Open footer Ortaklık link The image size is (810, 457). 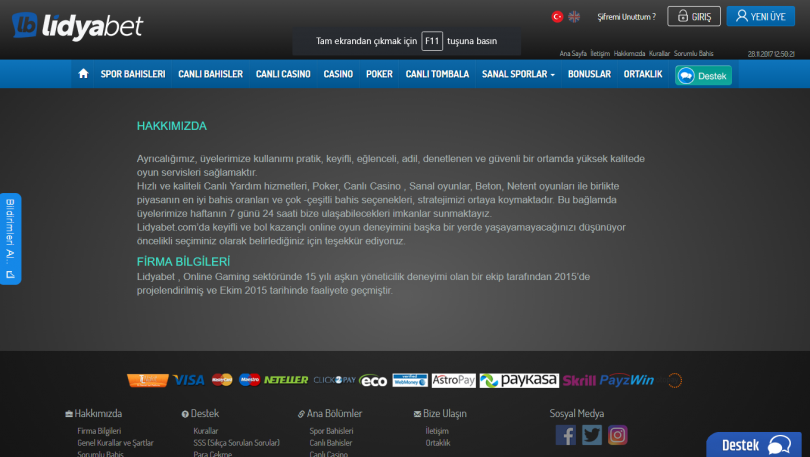click(438, 443)
